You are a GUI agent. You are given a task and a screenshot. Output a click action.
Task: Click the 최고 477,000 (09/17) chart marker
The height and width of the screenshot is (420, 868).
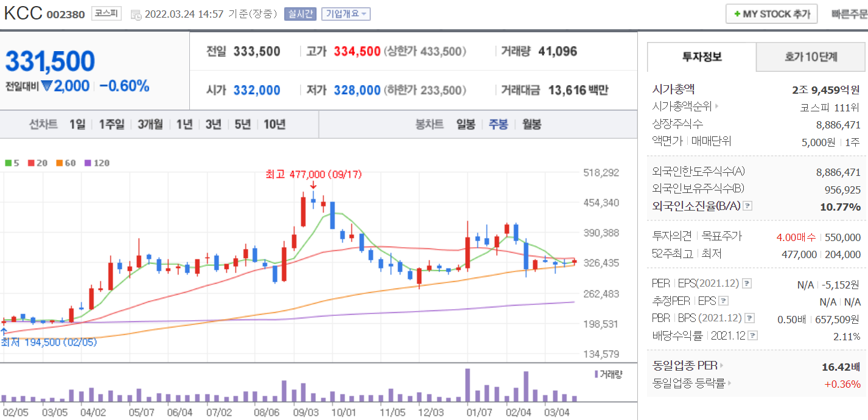313,175
